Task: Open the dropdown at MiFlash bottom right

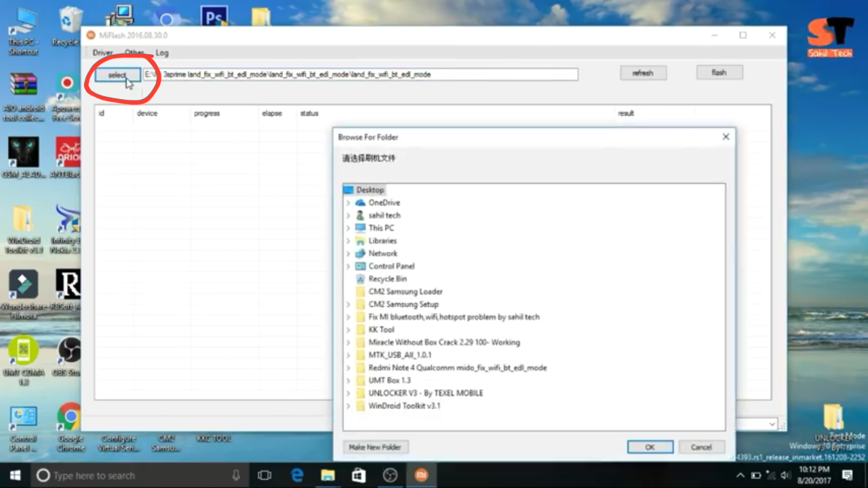Action: pyautogui.click(x=772, y=424)
